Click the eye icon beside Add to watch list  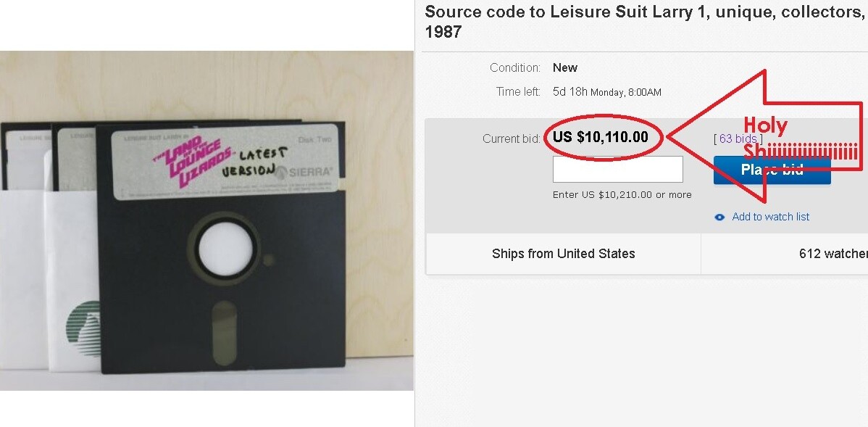pyautogui.click(x=719, y=217)
